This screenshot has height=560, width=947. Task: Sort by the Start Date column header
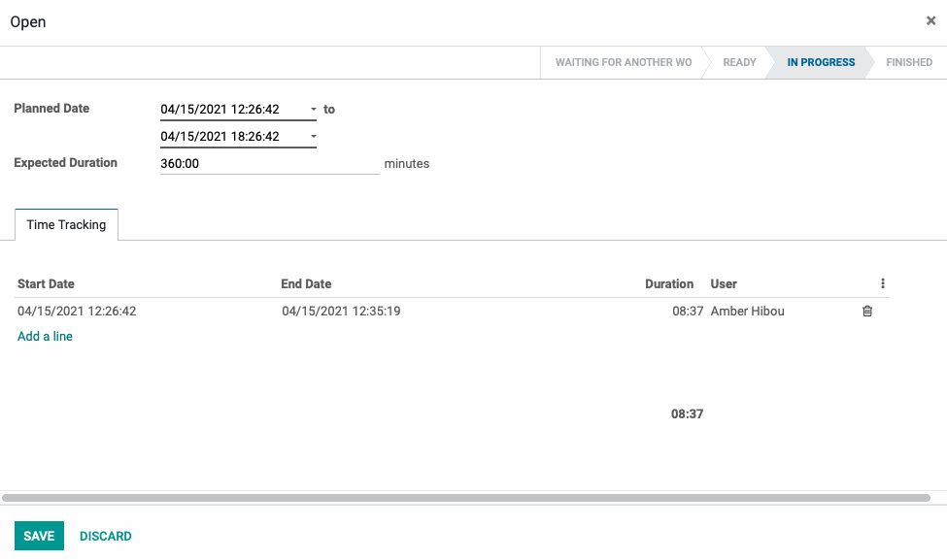click(46, 283)
